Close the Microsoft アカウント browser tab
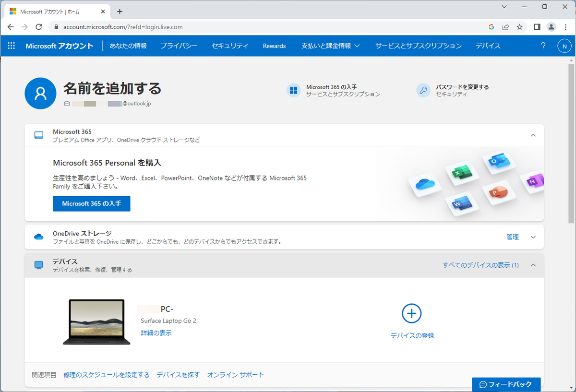576x392 pixels. (102, 12)
